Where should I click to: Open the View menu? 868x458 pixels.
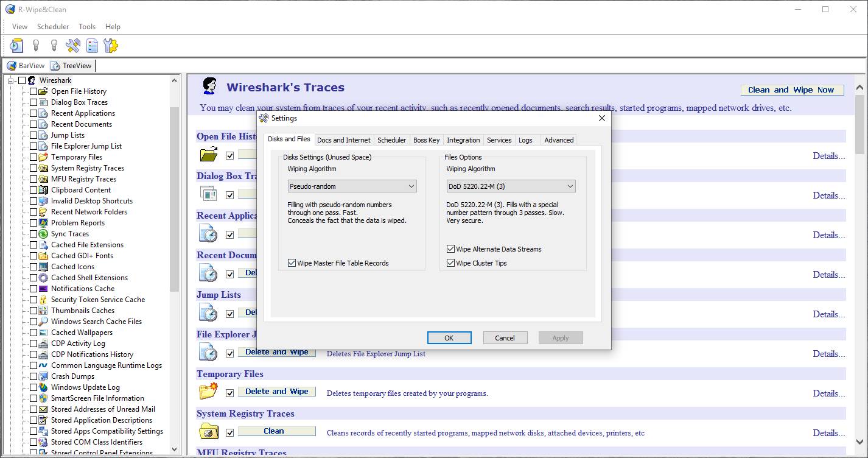[x=19, y=27]
